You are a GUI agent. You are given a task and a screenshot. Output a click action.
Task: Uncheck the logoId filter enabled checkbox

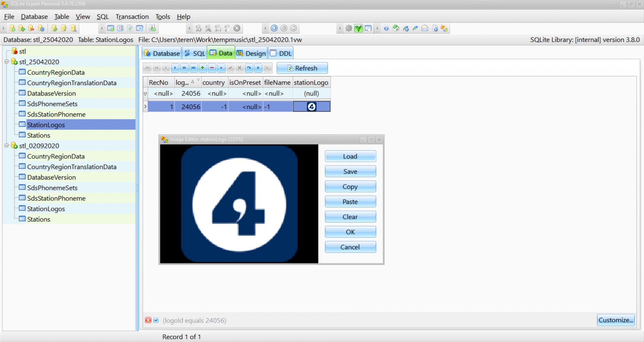pos(156,320)
